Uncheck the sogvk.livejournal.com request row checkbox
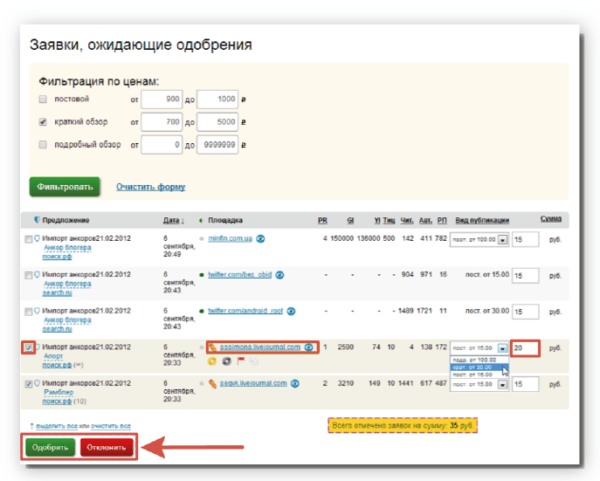 (x=29, y=384)
